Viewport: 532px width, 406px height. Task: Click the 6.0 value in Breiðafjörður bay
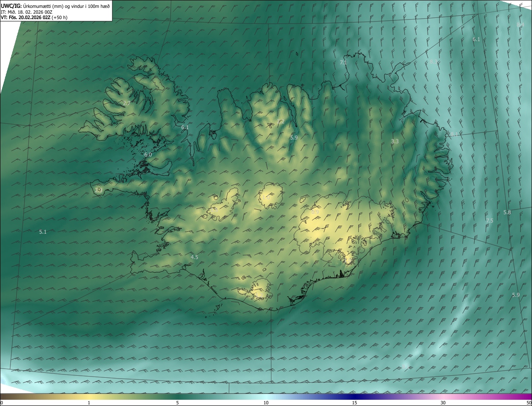[148, 154]
